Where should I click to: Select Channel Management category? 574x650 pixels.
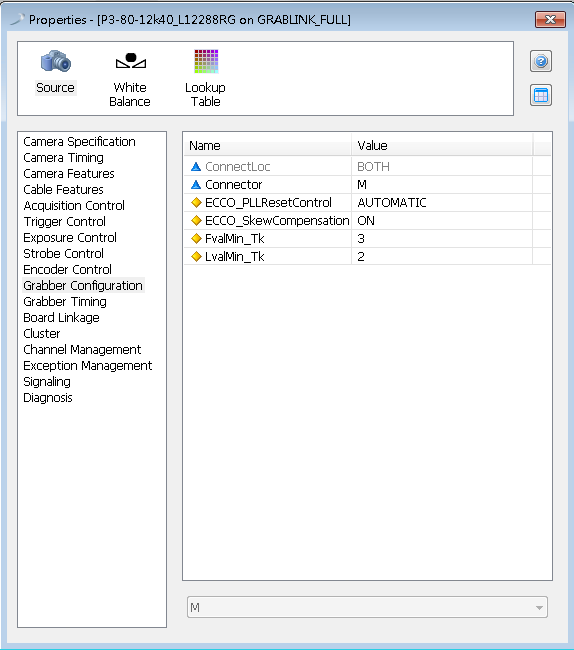tap(82, 350)
